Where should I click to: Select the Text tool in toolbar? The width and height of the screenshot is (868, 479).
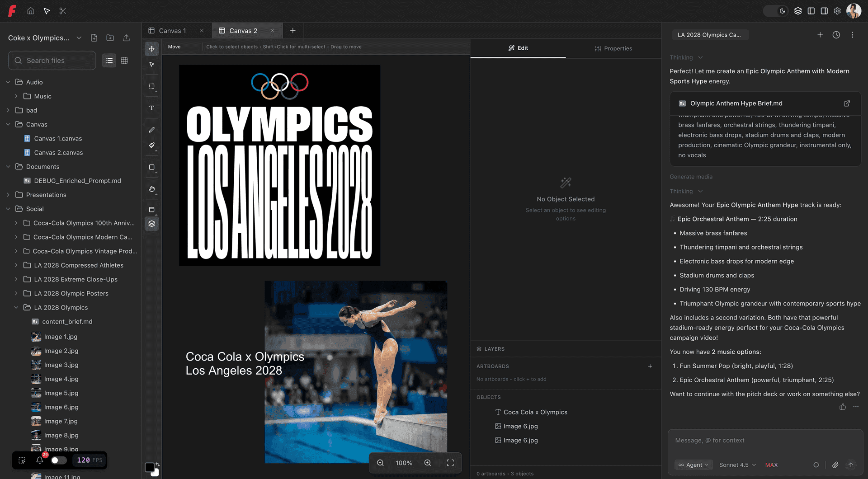pyautogui.click(x=152, y=108)
